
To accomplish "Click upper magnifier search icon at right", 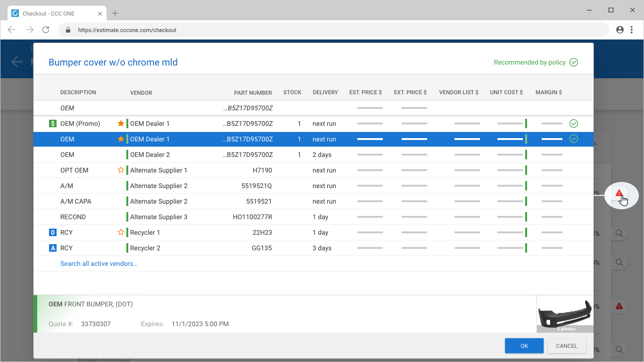I will pos(619,233).
